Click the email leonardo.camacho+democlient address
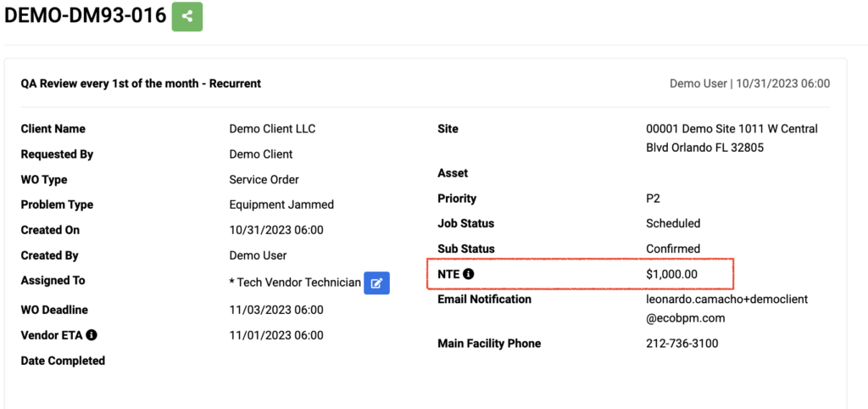 [x=727, y=309]
